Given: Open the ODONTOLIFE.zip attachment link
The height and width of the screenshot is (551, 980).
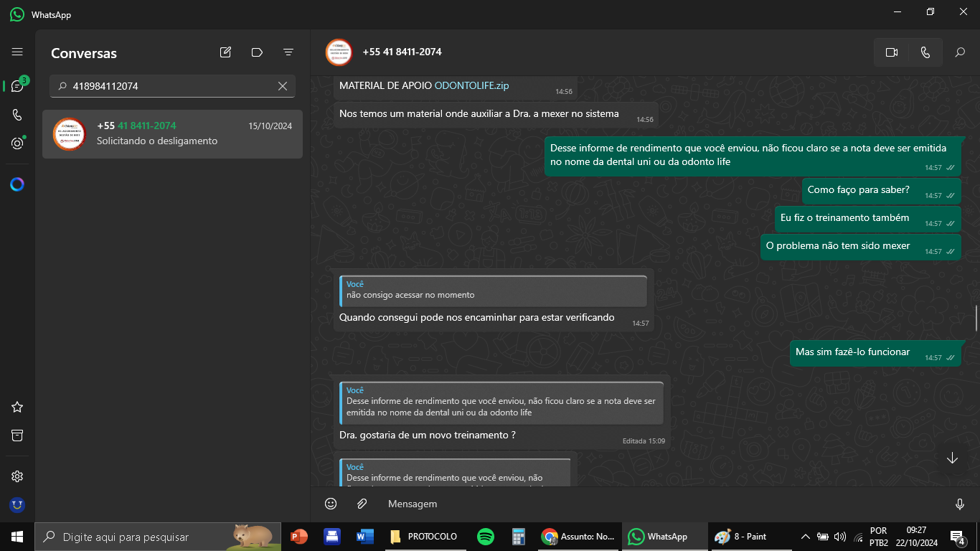Looking at the screenshot, I should coord(471,85).
